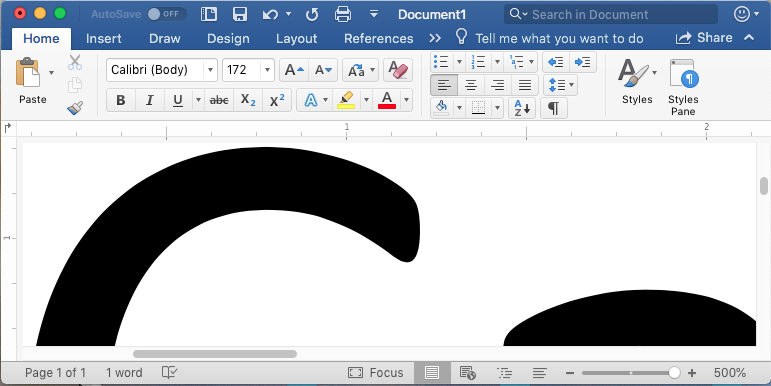Toggle Italic formatting

[149, 100]
